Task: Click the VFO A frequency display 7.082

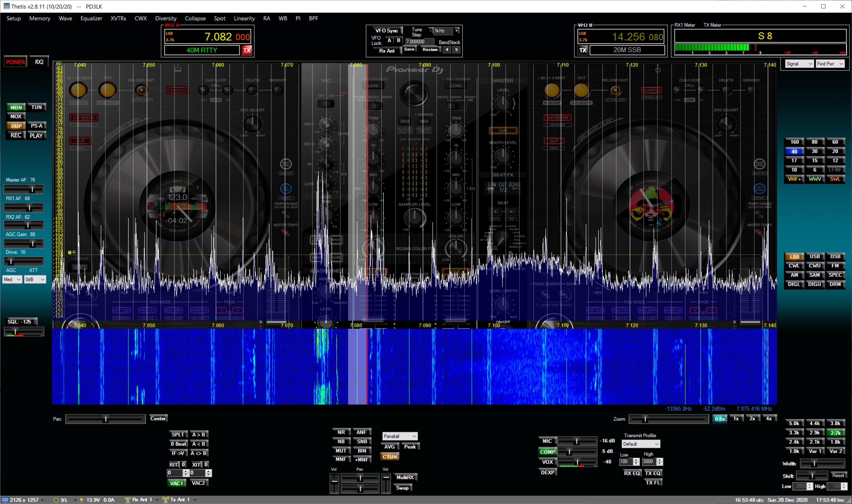Action: tap(218, 37)
